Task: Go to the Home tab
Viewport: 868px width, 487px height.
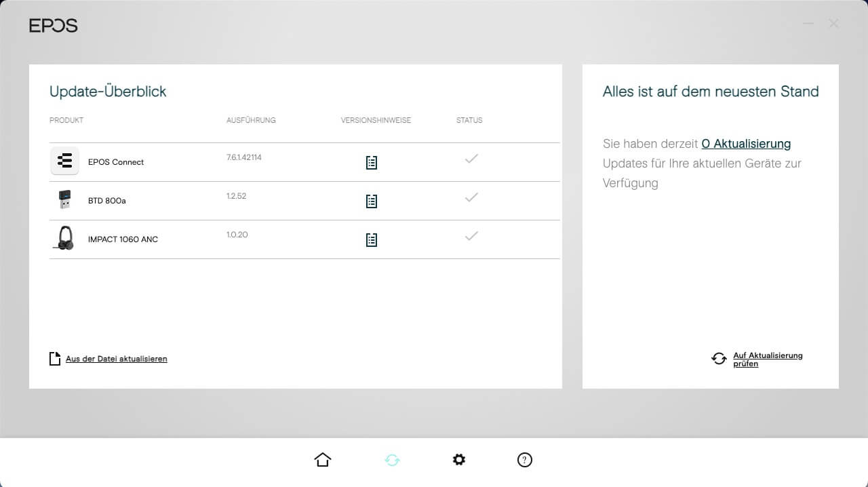Action: [323, 460]
